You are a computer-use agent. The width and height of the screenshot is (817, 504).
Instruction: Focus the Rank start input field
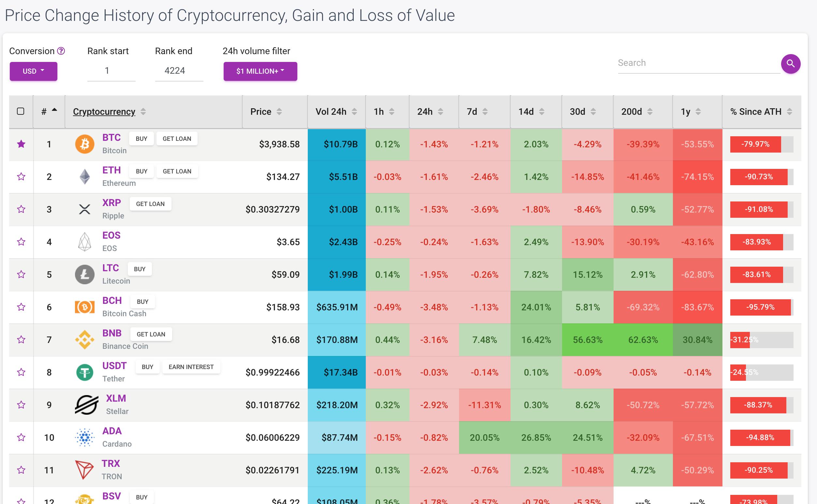coord(111,71)
